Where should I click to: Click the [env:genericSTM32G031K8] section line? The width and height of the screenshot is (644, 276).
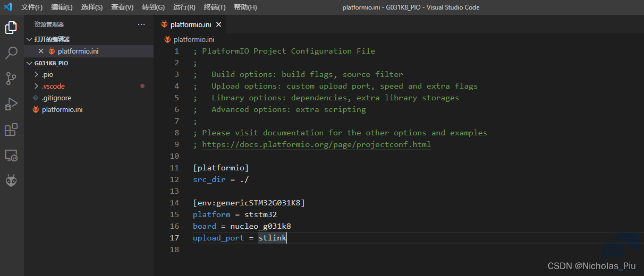point(249,203)
